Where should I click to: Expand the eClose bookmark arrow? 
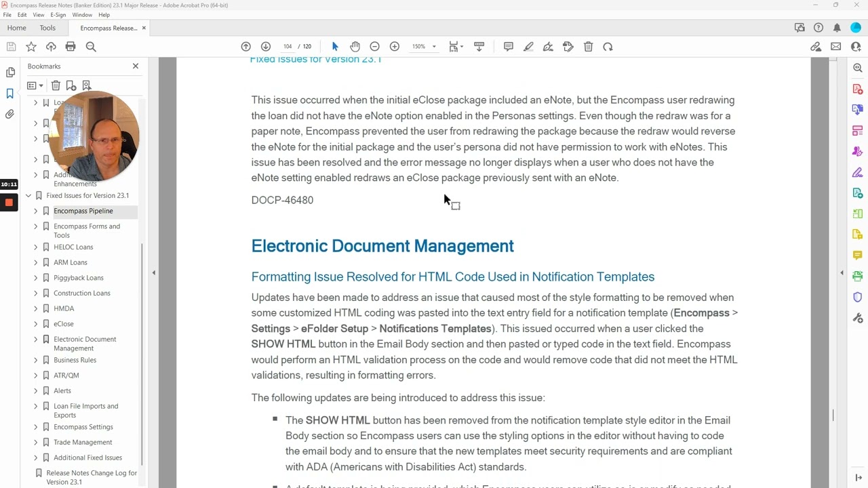point(36,325)
